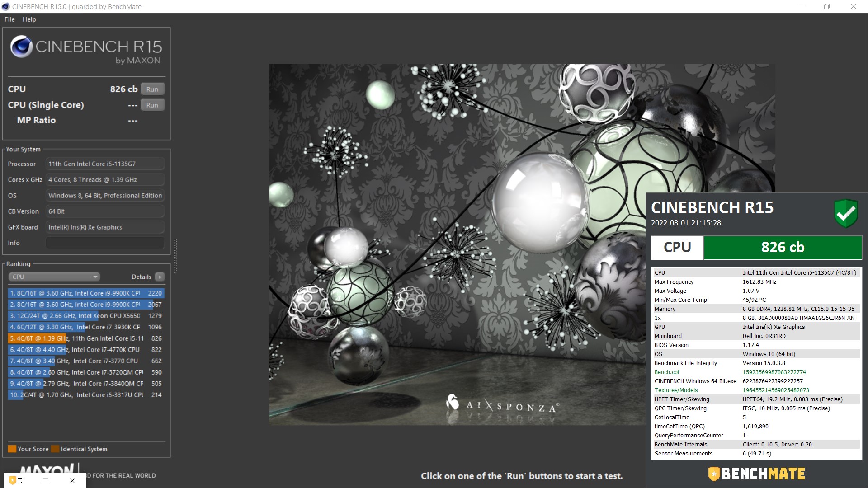
Task: Run the CPU multi-core benchmark
Action: click(152, 89)
